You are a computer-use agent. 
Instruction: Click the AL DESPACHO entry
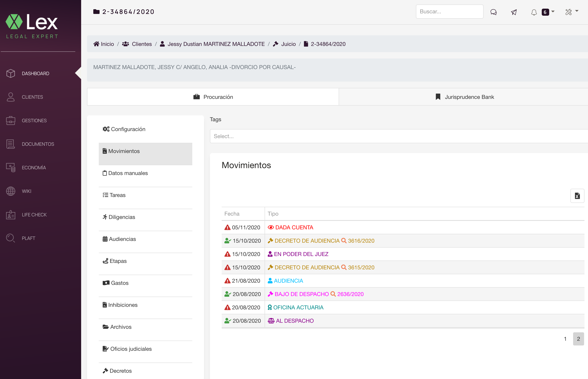[295, 321]
